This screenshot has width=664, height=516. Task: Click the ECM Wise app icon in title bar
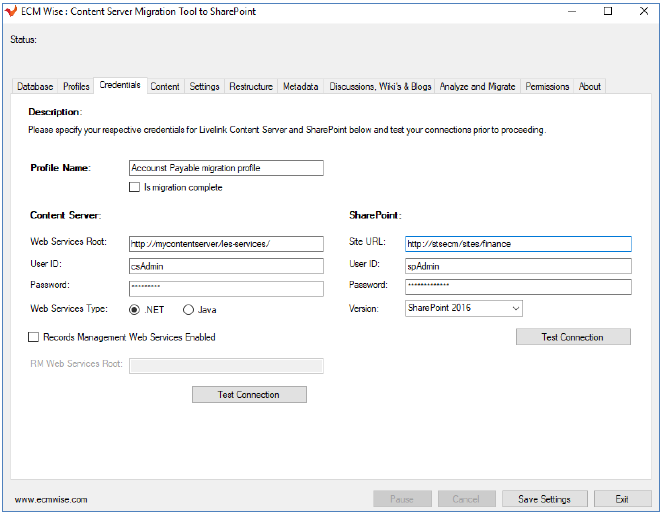(12, 11)
